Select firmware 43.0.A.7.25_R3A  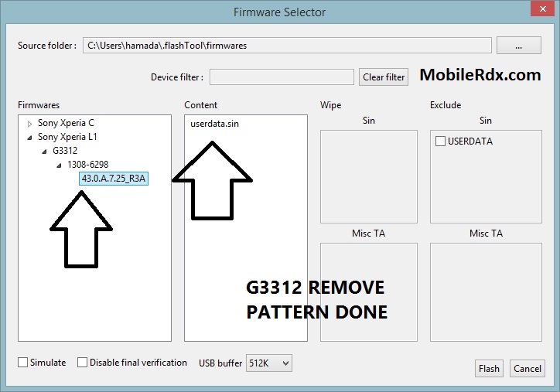point(114,179)
